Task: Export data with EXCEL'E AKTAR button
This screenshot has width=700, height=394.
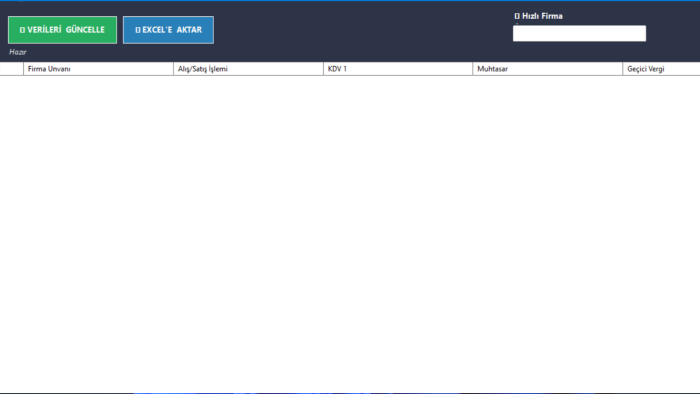Action: 168,30
